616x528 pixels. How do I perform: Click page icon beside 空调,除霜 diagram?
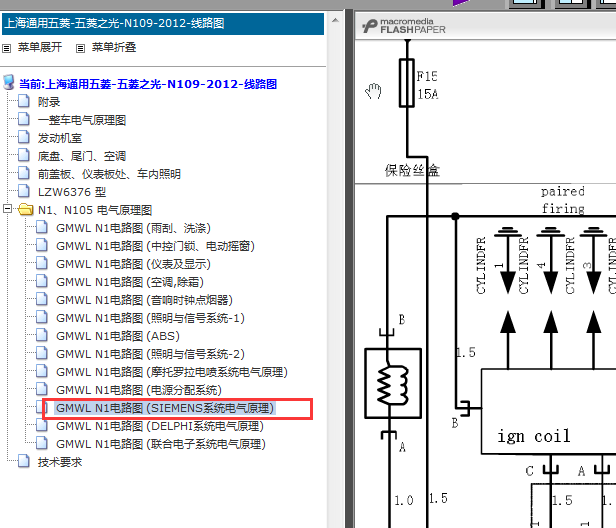[x=42, y=281]
